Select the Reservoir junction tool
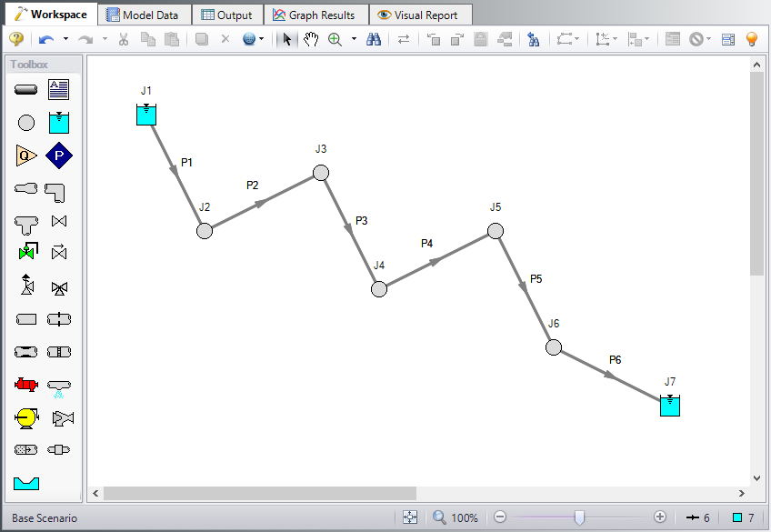The width and height of the screenshot is (771, 532). pos(58,122)
